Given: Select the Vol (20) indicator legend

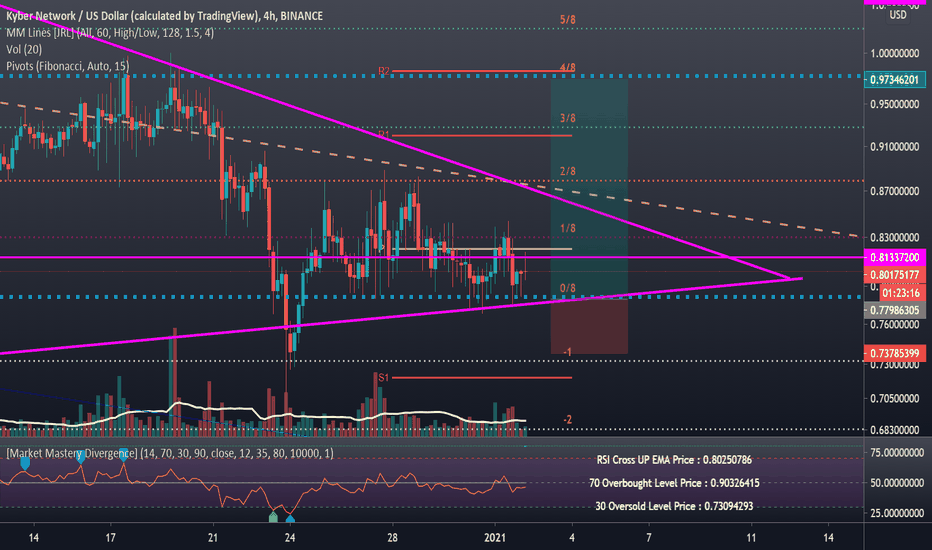Looking at the screenshot, I should tap(24, 49).
